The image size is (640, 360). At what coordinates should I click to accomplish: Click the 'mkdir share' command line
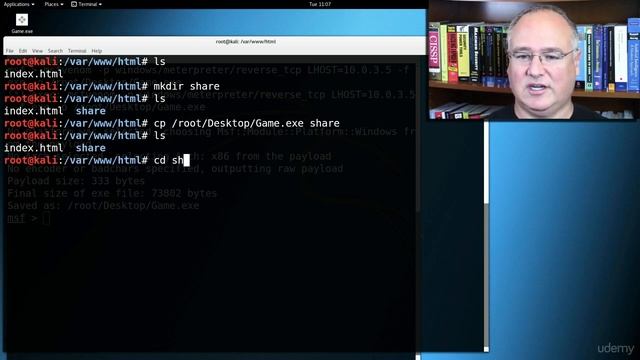(112, 86)
